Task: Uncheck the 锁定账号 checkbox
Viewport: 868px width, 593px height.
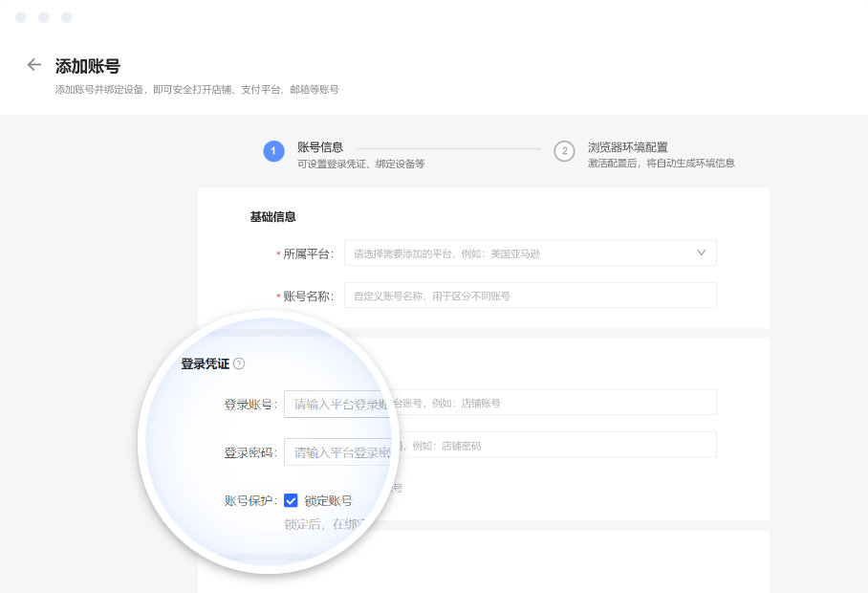Action: pyautogui.click(x=291, y=500)
